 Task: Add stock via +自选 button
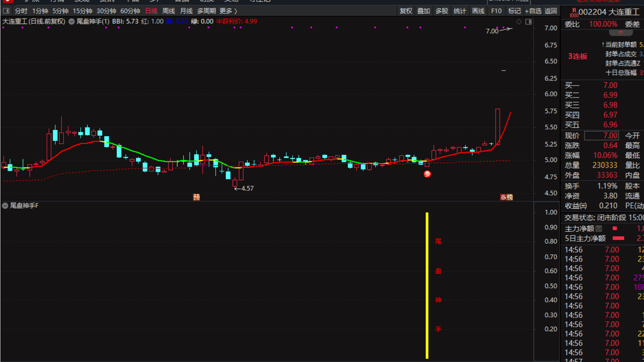pos(533,11)
